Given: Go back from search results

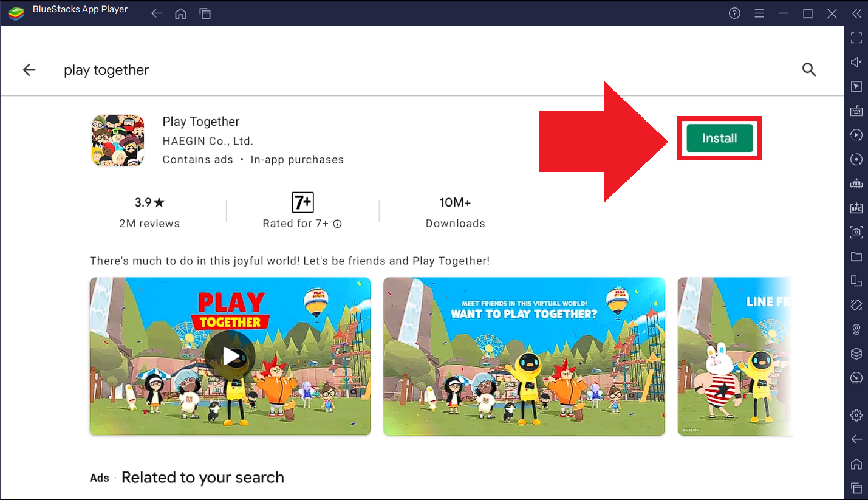Looking at the screenshot, I should tap(29, 70).
